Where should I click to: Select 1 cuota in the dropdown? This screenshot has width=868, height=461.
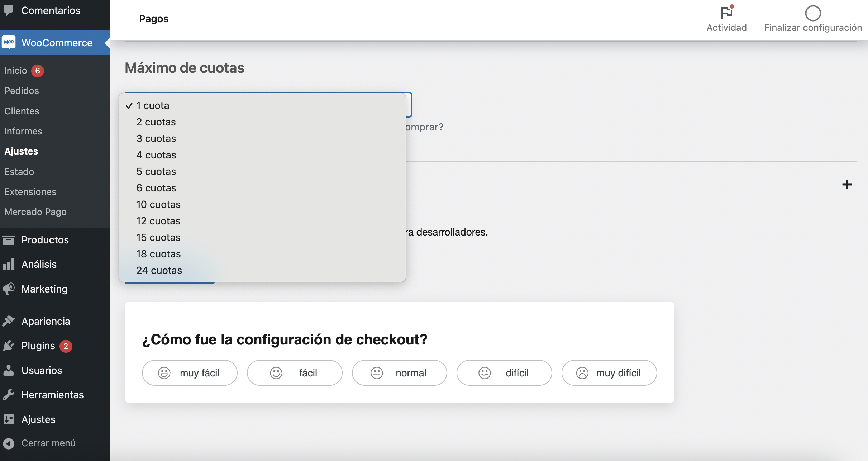tap(262, 105)
